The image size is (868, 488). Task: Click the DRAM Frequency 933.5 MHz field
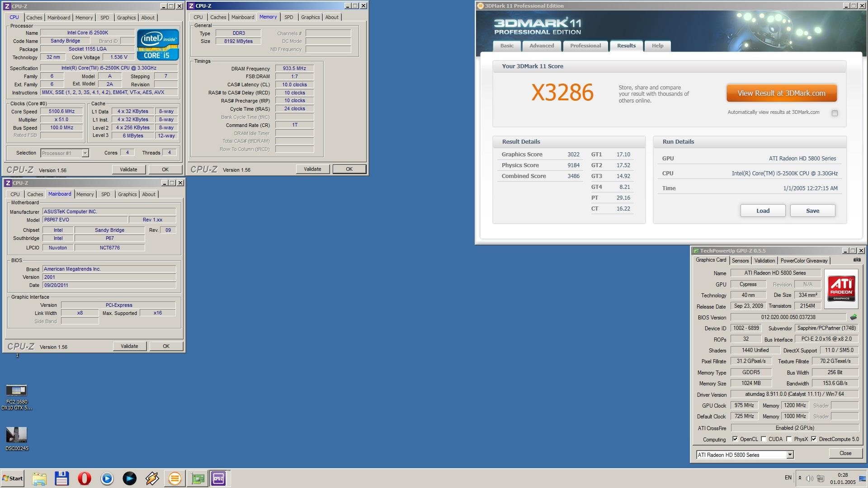(x=294, y=69)
